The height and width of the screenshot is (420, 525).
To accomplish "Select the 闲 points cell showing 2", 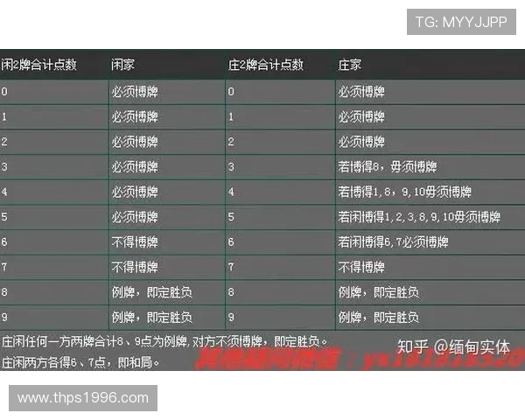I will click(54, 142).
